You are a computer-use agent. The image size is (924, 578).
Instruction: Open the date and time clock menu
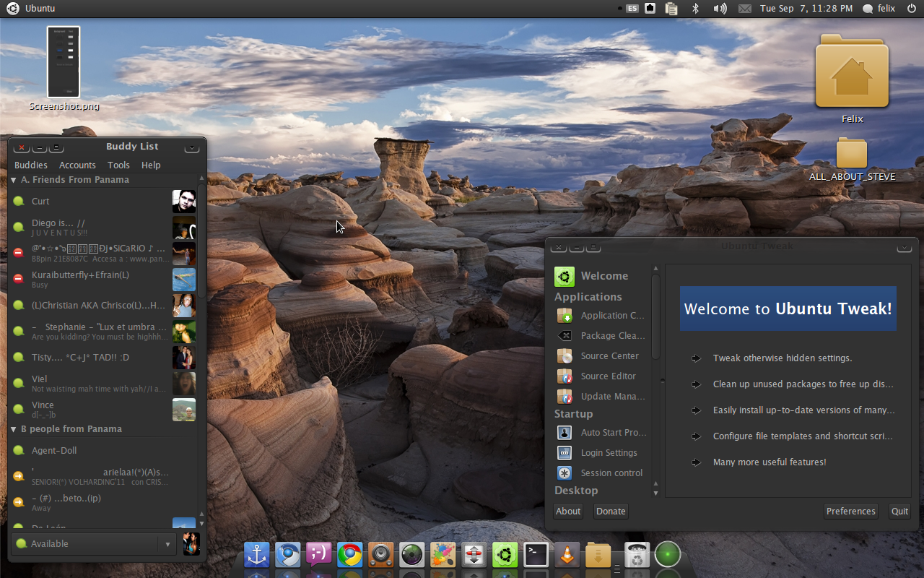pyautogui.click(x=806, y=9)
